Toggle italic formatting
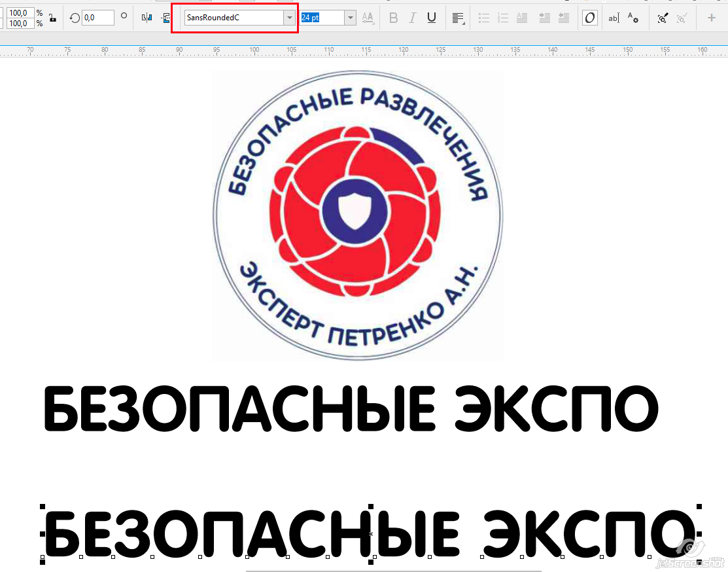The width and height of the screenshot is (728, 572). [412, 18]
